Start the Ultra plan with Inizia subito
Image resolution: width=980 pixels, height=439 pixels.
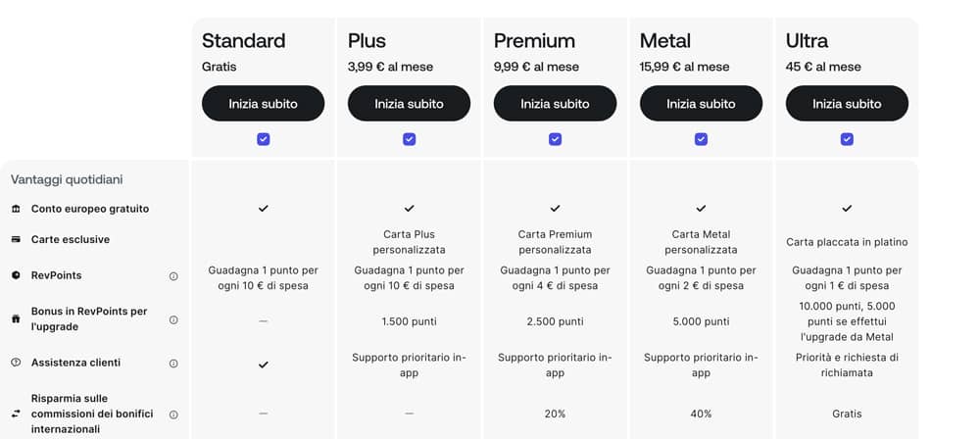[x=847, y=104]
